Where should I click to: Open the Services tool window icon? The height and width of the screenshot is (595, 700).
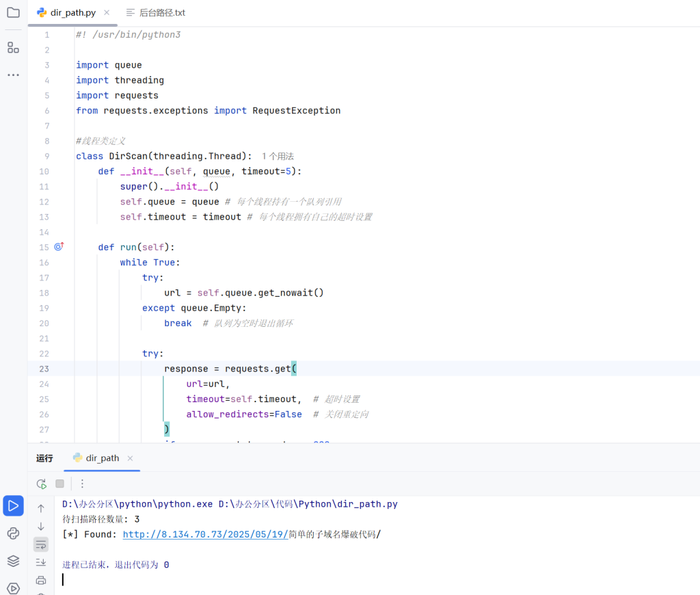[13, 587]
